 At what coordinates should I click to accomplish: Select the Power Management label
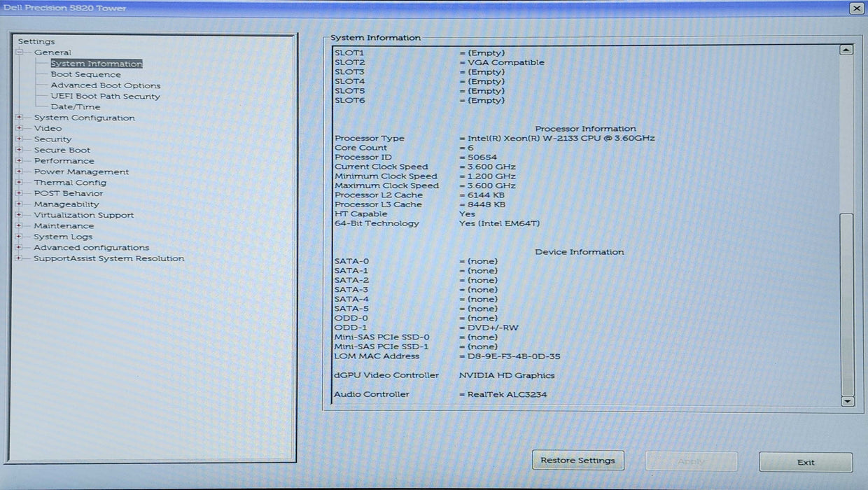click(x=81, y=172)
